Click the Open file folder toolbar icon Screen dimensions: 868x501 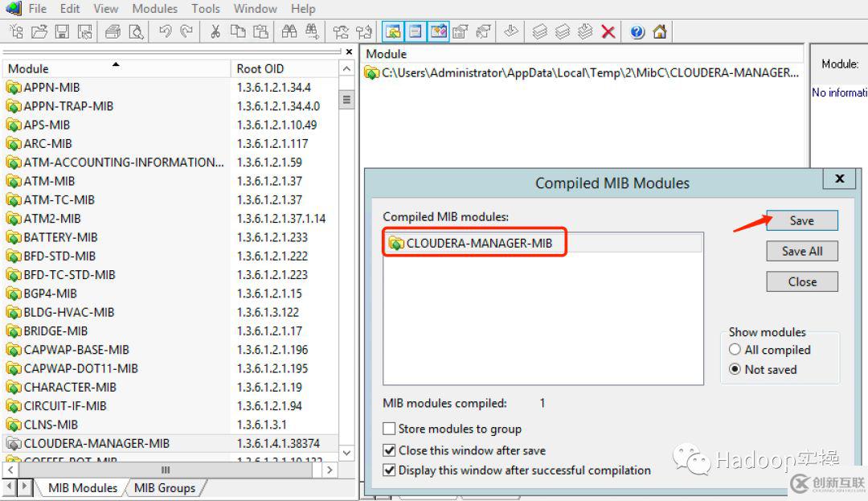[39, 32]
